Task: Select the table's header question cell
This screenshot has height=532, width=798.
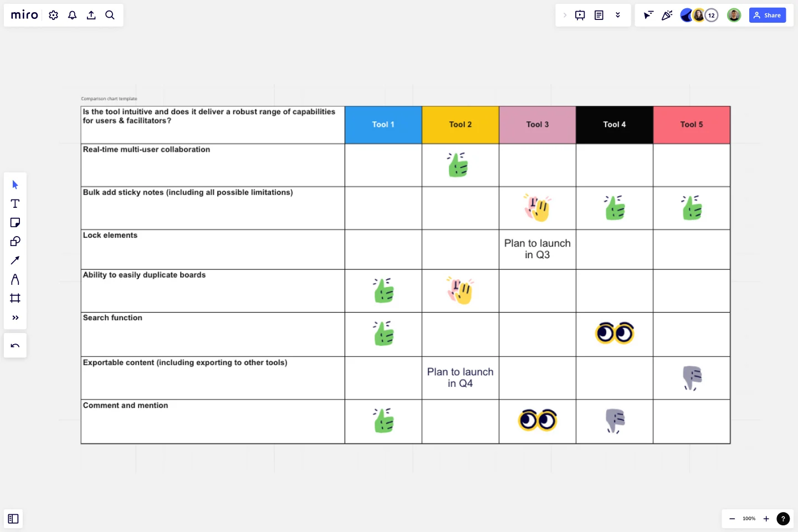Action: [x=213, y=125]
